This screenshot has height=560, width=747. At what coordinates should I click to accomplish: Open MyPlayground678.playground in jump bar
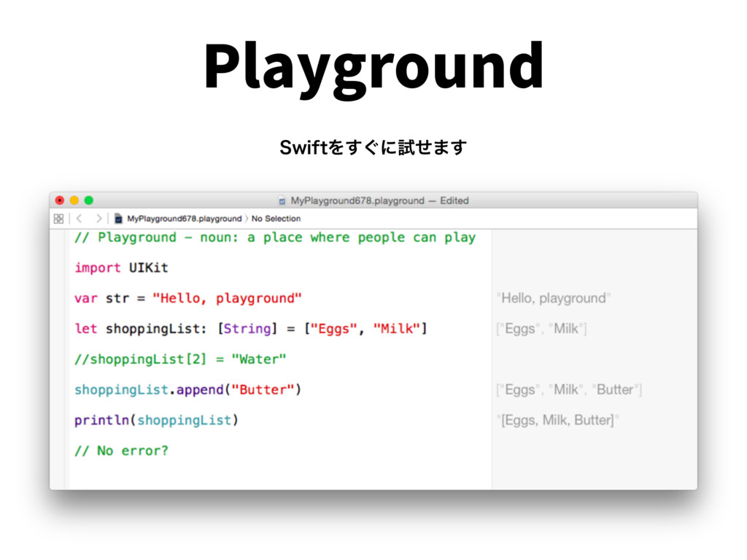185,219
